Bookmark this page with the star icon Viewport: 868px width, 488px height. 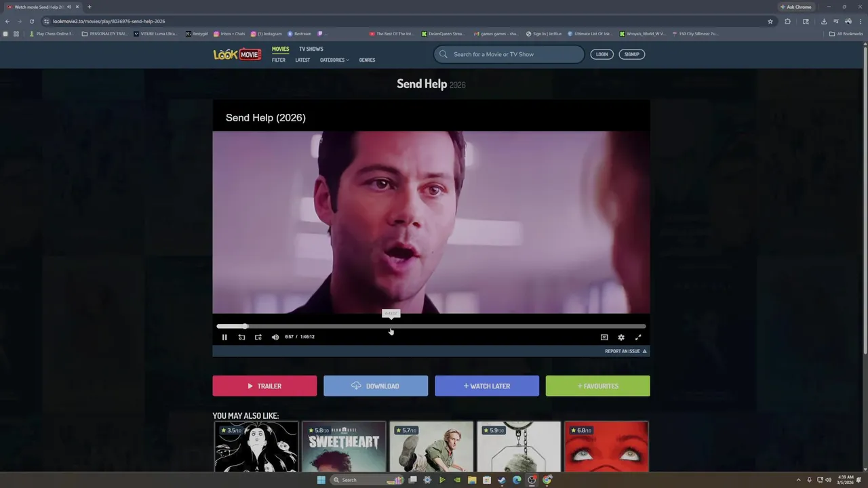point(770,21)
